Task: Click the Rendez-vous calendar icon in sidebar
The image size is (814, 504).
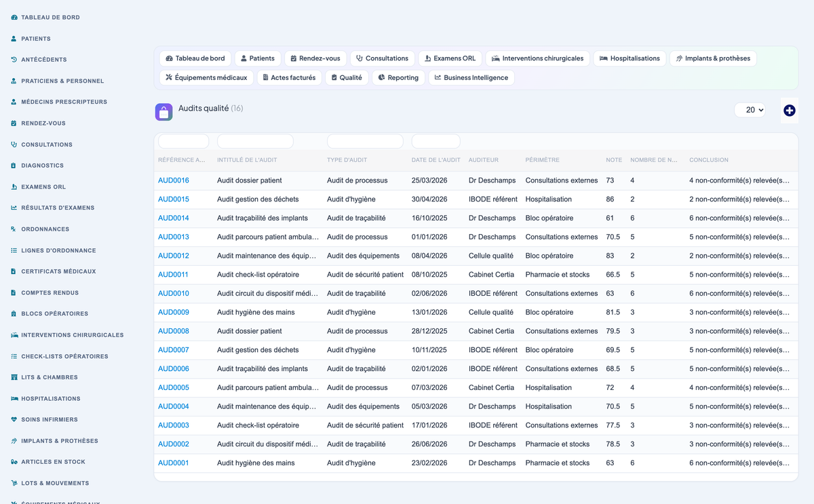Action: 14,123
